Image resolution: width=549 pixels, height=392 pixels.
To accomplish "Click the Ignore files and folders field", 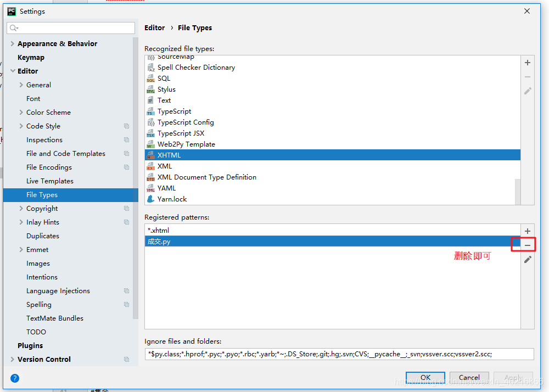I will tap(339, 354).
